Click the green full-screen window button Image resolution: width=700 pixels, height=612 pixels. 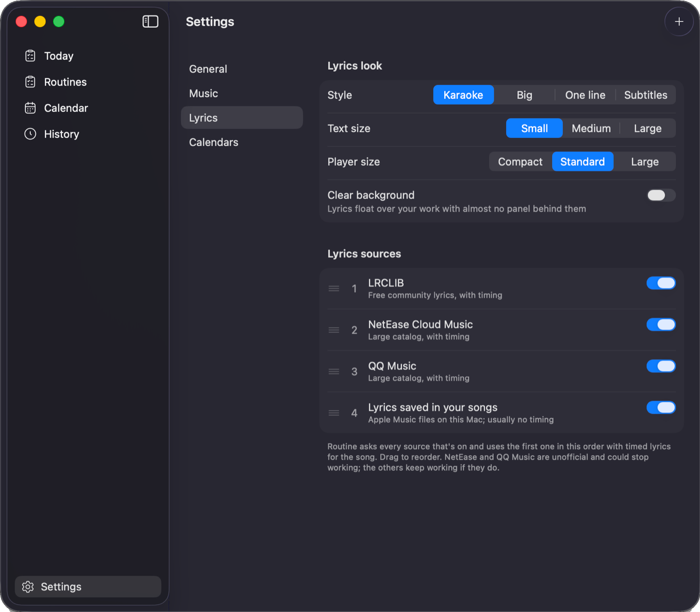point(59,21)
